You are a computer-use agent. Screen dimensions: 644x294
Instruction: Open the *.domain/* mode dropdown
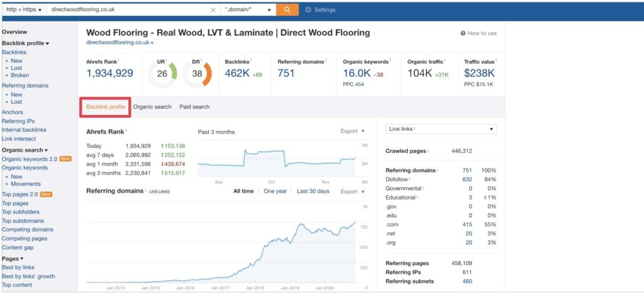click(248, 10)
